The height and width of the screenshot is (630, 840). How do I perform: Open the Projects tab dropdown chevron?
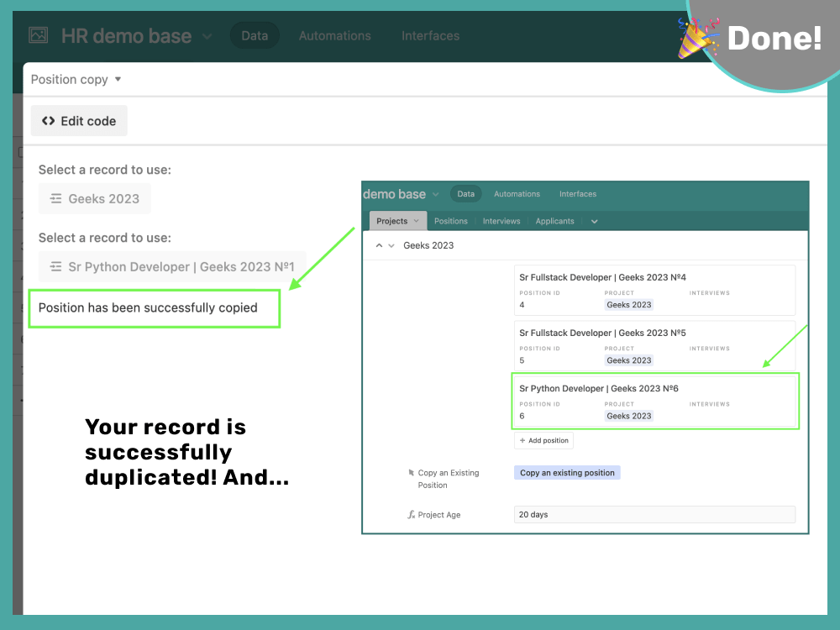click(x=417, y=221)
